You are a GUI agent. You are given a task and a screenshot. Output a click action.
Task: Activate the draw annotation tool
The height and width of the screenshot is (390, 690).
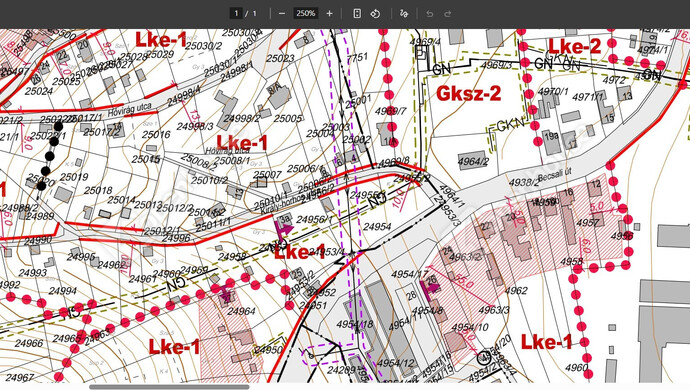(x=404, y=14)
